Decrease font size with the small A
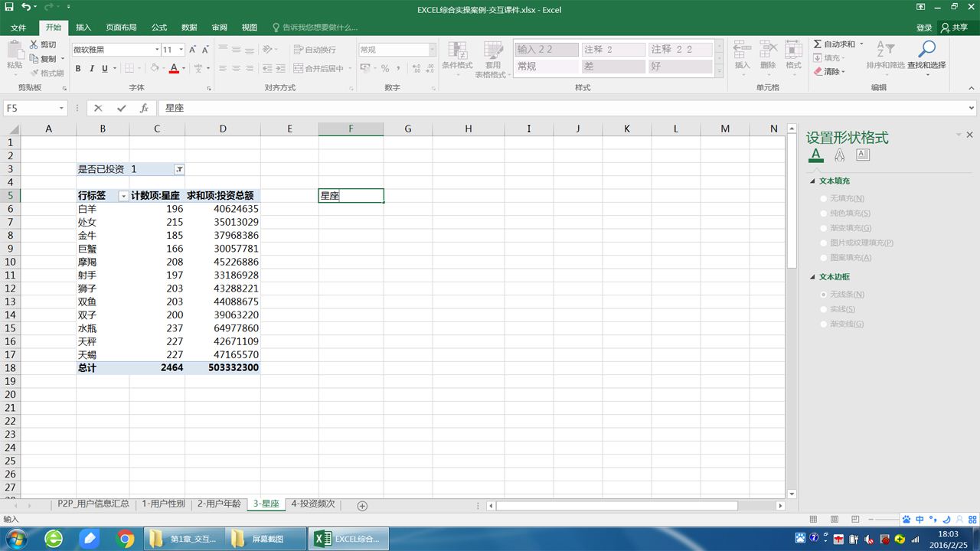The width and height of the screenshot is (980, 551). click(x=205, y=50)
